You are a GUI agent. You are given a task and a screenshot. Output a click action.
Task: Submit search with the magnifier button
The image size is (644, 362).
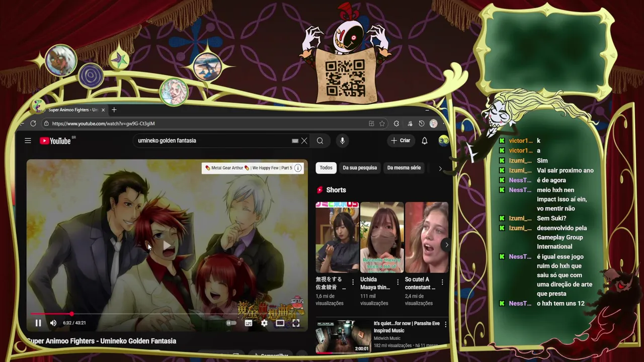point(320,141)
